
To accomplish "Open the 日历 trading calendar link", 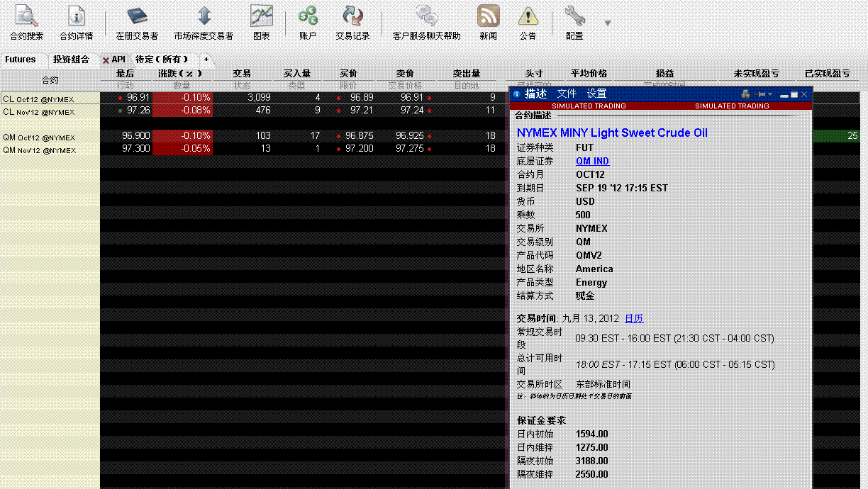I will pyautogui.click(x=634, y=318).
